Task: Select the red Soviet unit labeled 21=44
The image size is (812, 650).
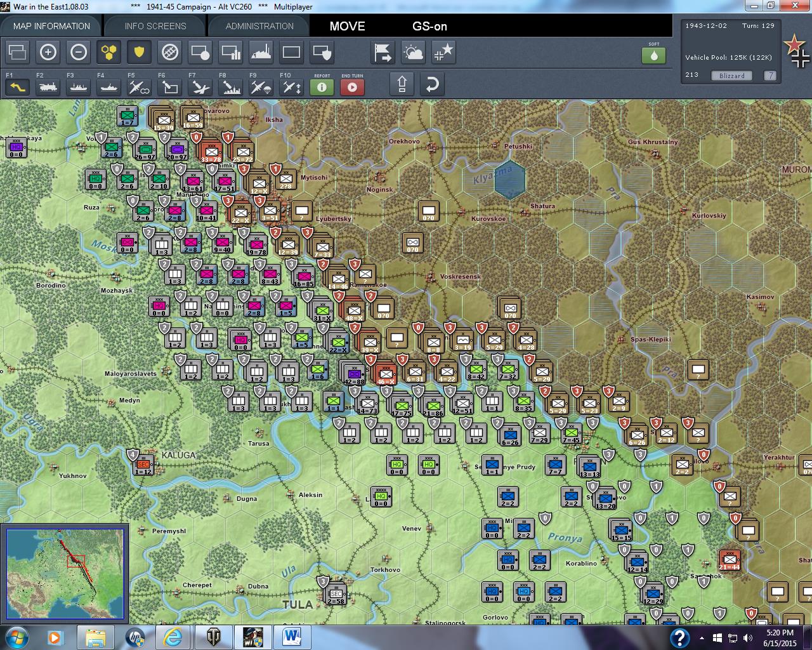Action: tap(730, 560)
